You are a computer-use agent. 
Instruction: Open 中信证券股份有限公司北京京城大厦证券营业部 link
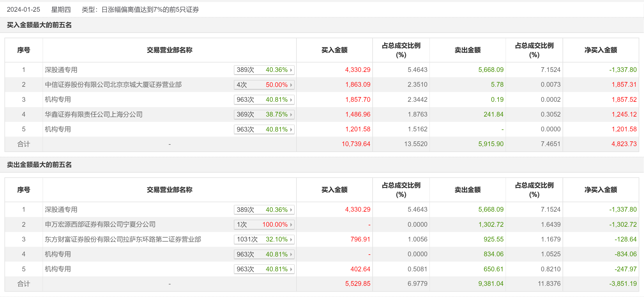pos(113,84)
